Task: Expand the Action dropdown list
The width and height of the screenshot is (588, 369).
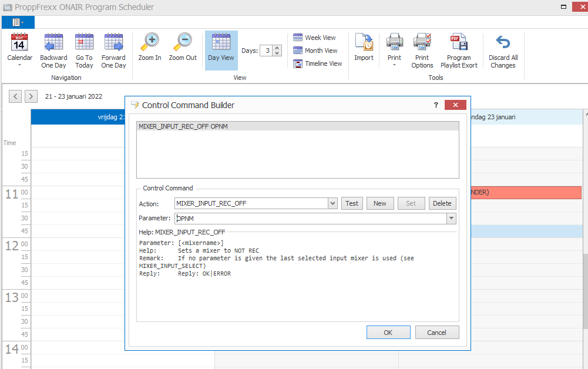Action: point(332,203)
